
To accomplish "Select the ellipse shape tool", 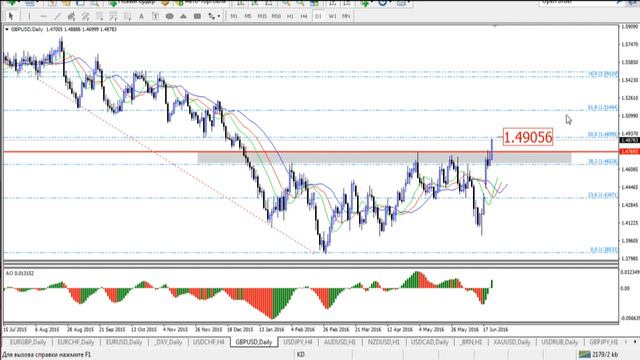I will (x=169, y=16).
